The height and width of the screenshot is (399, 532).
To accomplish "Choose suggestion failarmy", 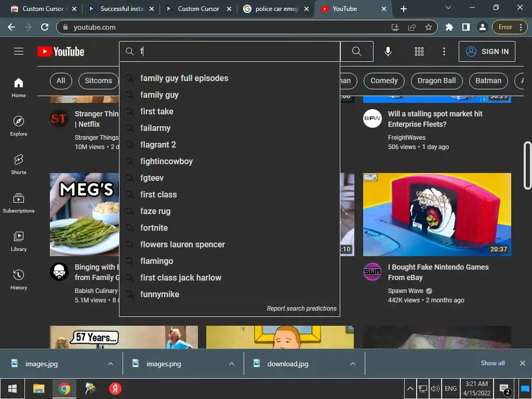I will (230, 128).
